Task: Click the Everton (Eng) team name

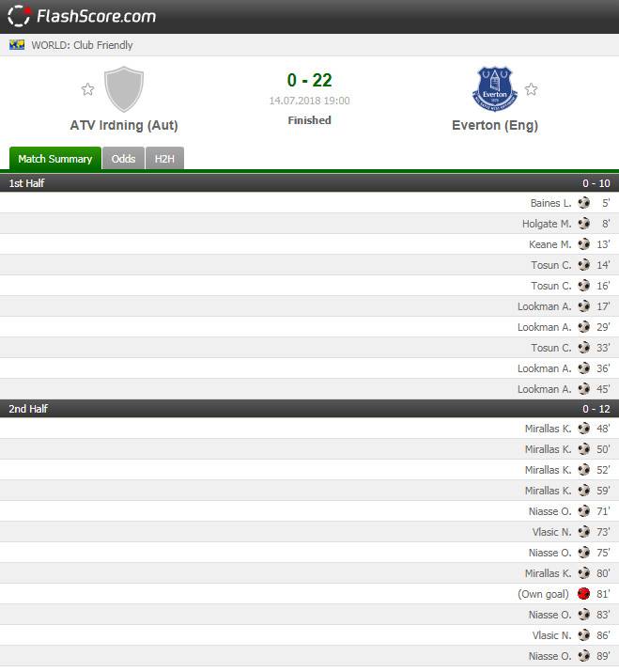Action: click(495, 125)
